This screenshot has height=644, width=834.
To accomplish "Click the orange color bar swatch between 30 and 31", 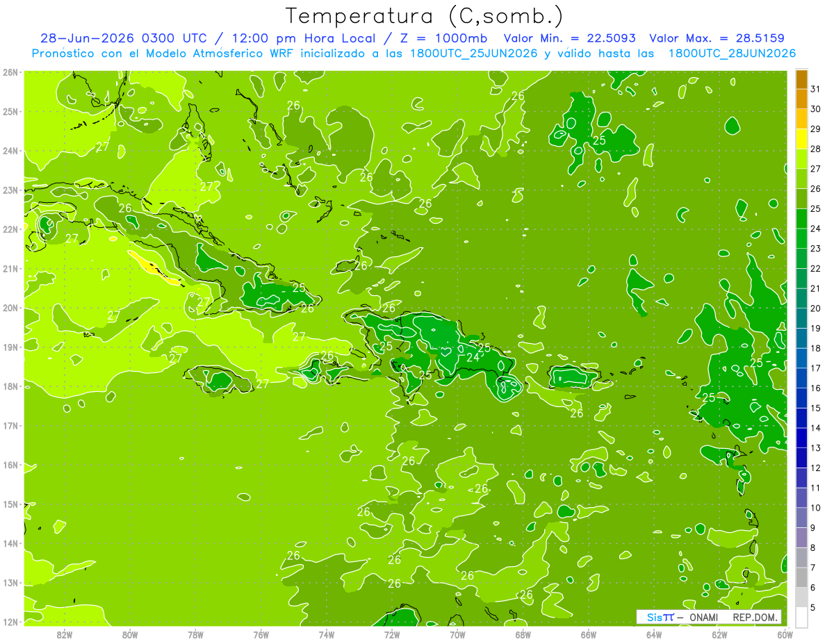I will coord(801,99).
